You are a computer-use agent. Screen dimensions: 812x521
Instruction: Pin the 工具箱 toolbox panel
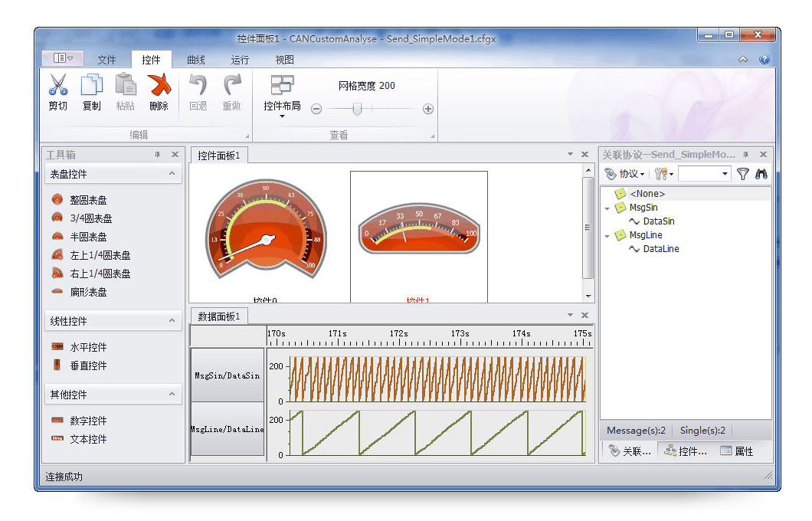coord(158,155)
